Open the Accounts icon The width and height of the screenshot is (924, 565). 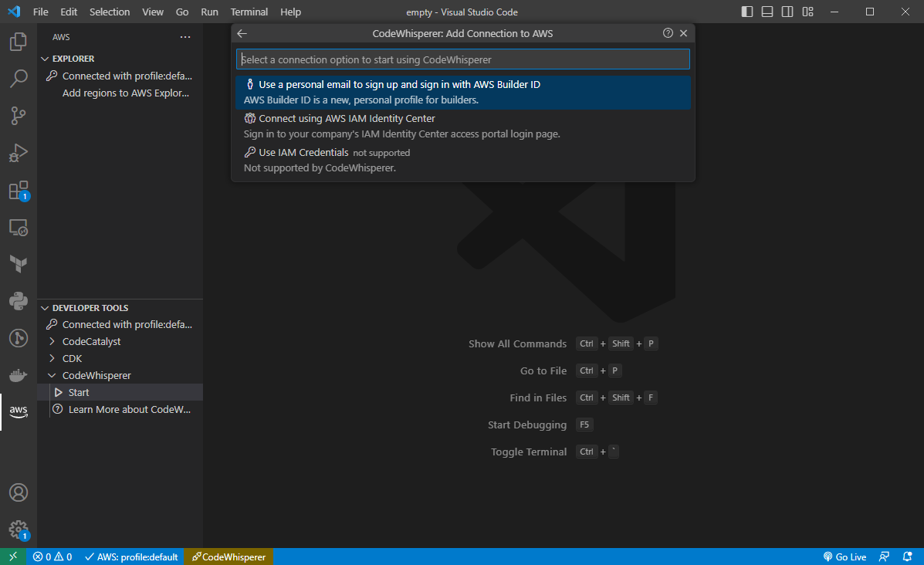[x=19, y=492]
